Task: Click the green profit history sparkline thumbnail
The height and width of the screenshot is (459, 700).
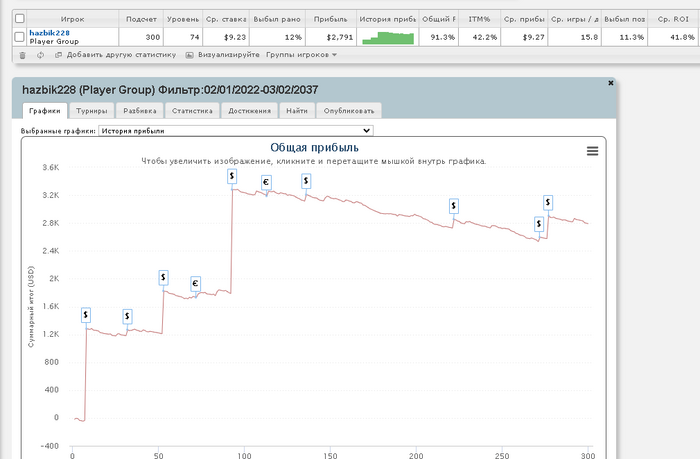Action: coord(388,38)
